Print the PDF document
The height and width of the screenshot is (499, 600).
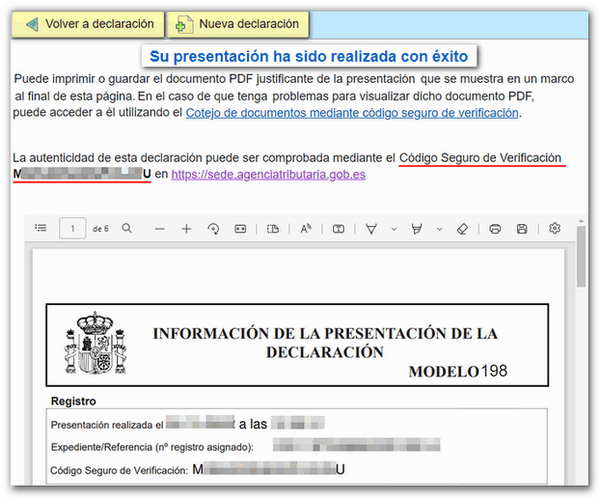coord(495,229)
